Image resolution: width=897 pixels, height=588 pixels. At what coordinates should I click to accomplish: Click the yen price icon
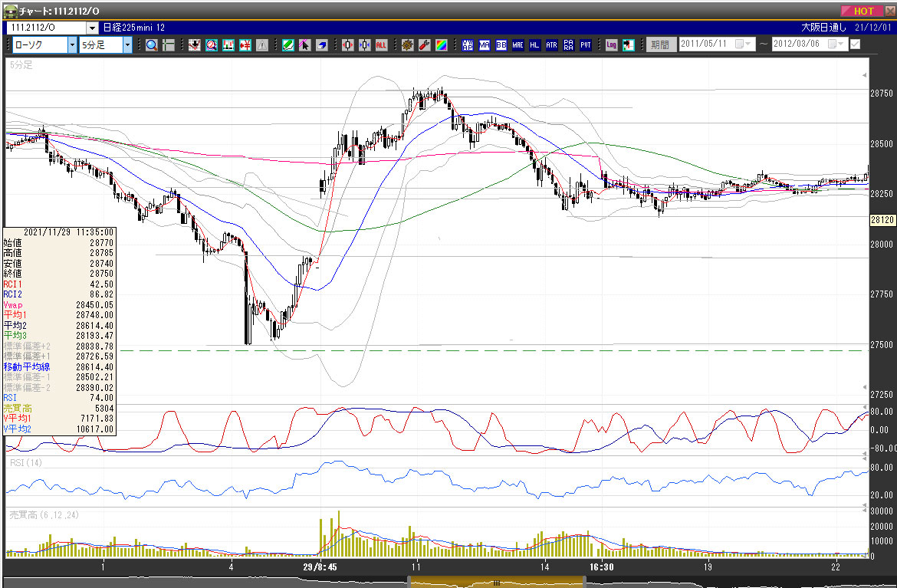(x=245, y=45)
